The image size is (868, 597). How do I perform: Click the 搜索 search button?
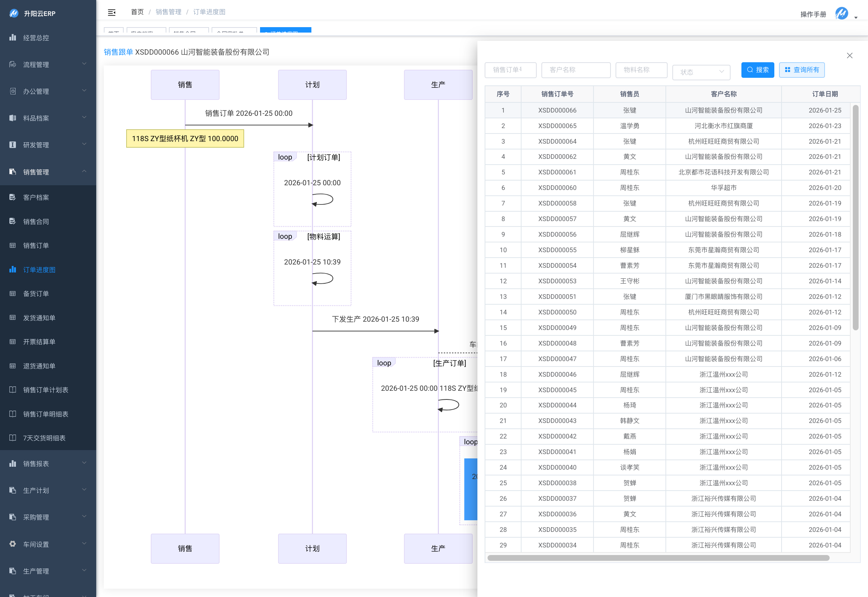(x=757, y=70)
